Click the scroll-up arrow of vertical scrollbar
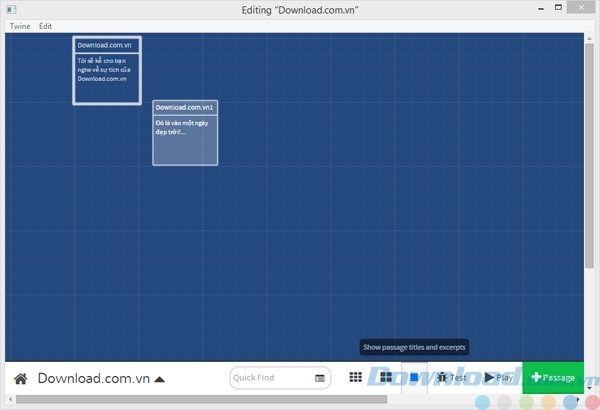The image size is (600, 410). click(x=589, y=37)
